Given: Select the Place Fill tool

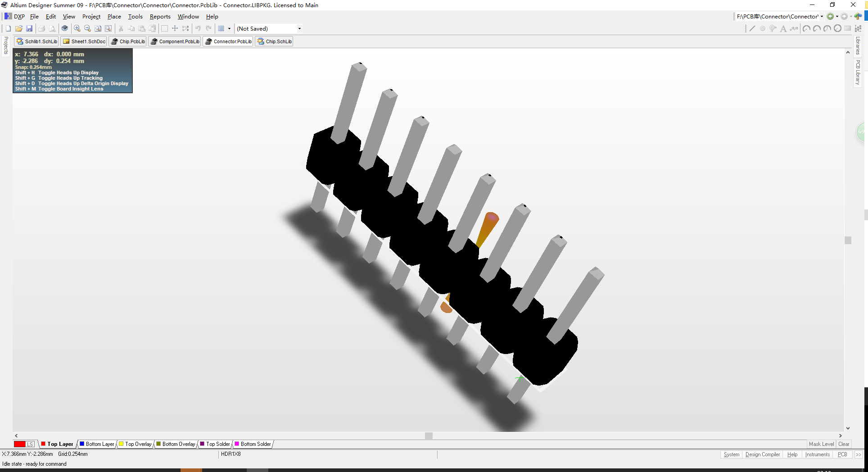Looking at the screenshot, I should (x=848, y=28).
